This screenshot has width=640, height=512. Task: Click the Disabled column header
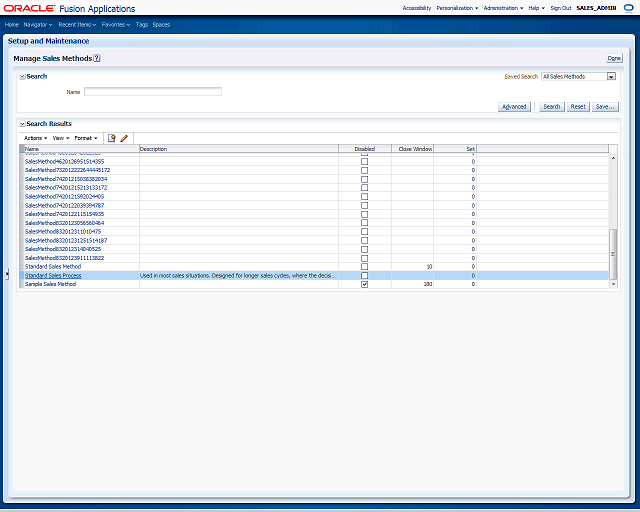pos(365,149)
